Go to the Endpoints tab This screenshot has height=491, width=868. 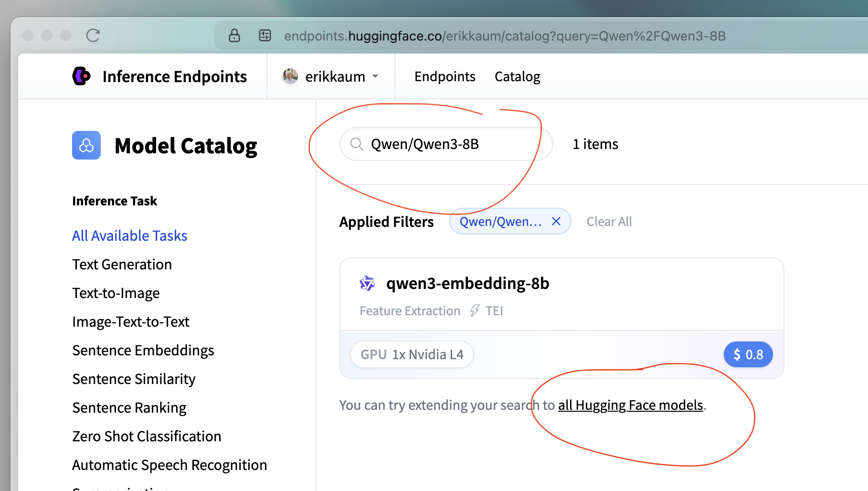click(x=445, y=76)
